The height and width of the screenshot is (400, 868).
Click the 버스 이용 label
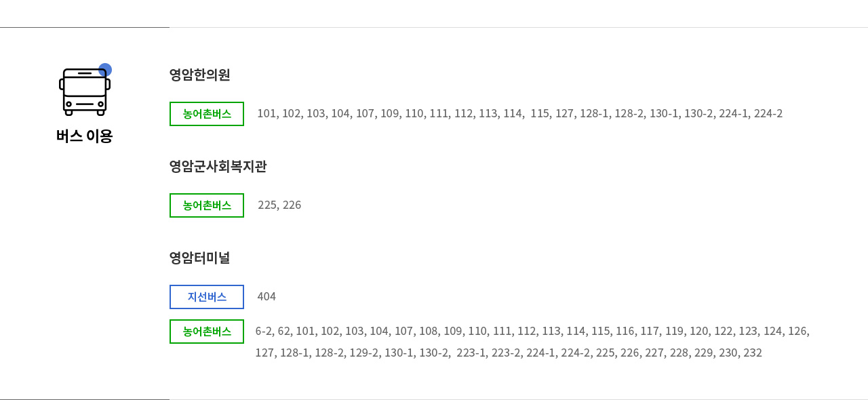(85, 136)
